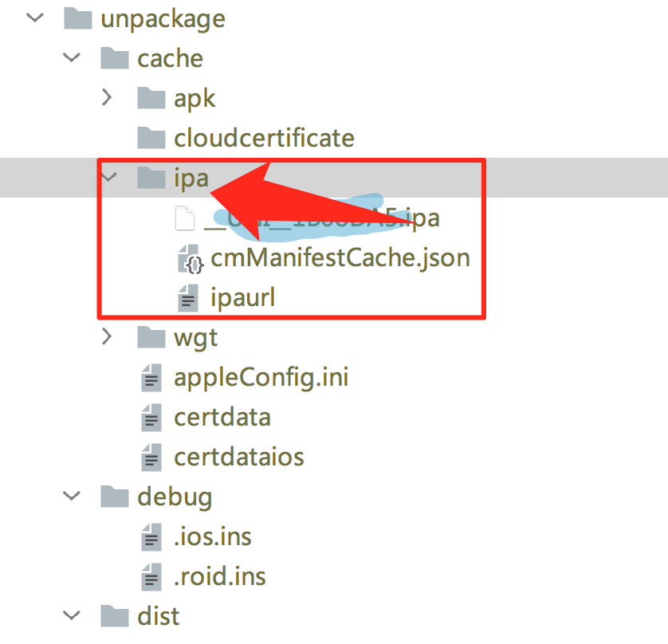
Task: Click the appleConfig.ini file icon
Action: click(151, 377)
